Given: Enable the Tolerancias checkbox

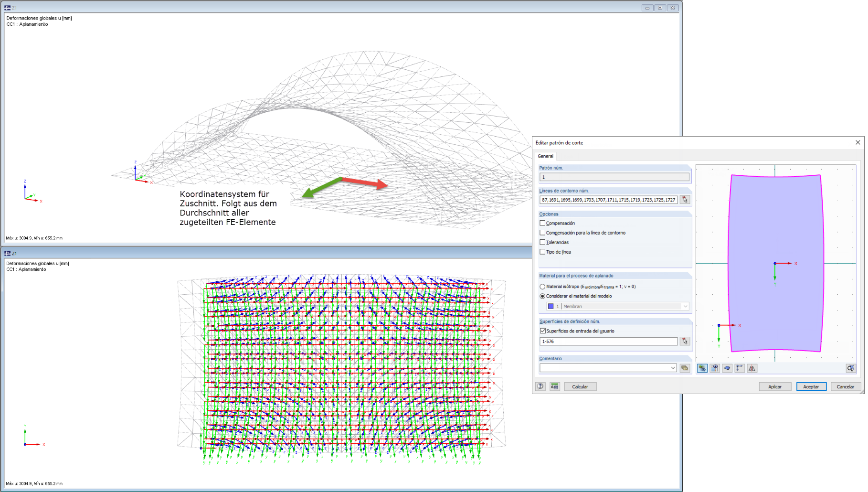Looking at the screenshot, I should [x=542, y=242].
